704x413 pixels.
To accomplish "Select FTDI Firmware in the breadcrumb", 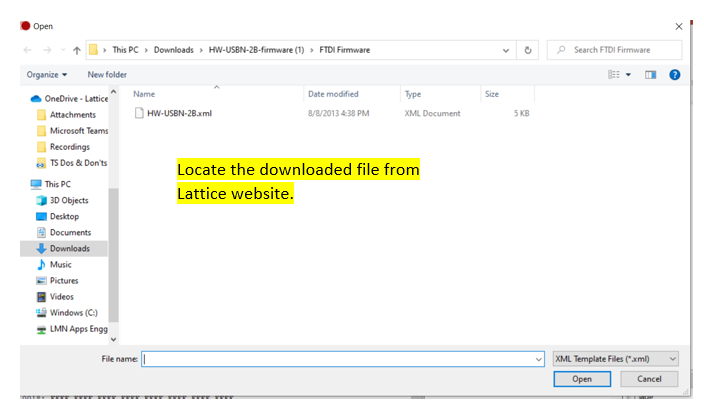I will click(345, 50).
